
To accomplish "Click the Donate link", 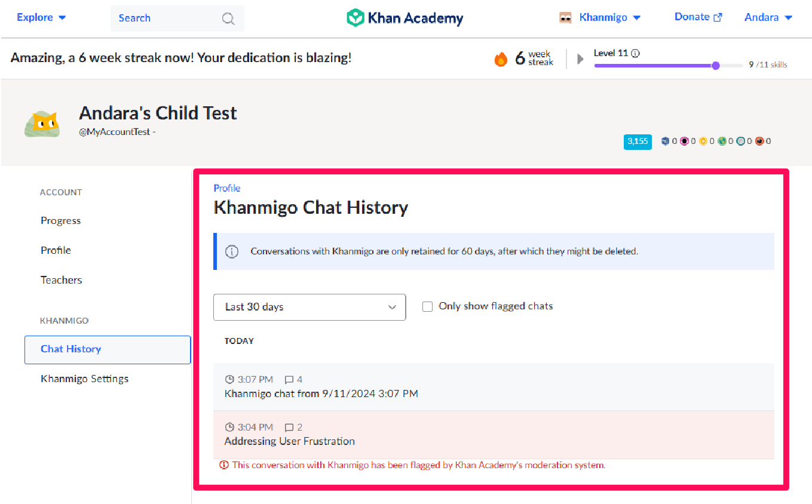I will coord(698,17).
